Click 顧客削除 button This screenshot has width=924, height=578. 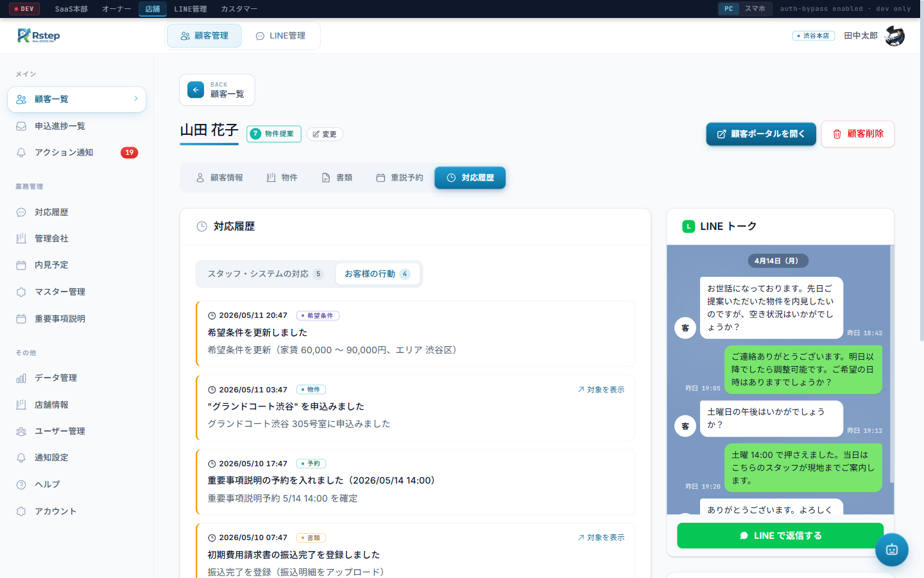[858, 134]
